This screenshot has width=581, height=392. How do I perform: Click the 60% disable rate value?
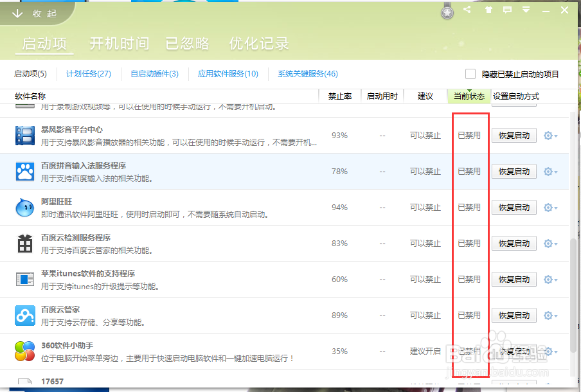pos(339,280)
